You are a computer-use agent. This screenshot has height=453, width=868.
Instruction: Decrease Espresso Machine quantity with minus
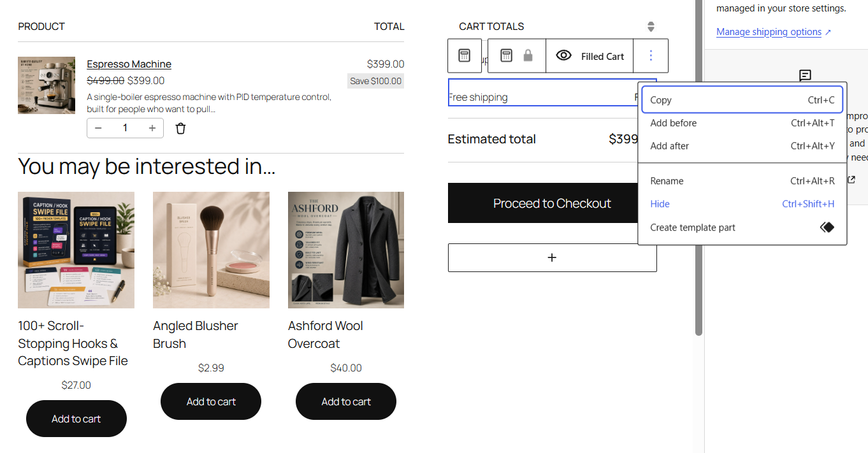click(98, 128)
